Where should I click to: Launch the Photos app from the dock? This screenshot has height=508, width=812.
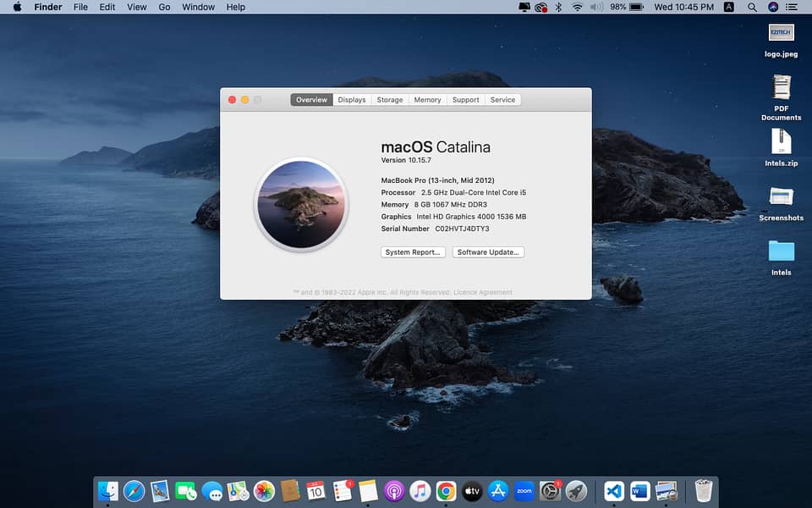264,490
